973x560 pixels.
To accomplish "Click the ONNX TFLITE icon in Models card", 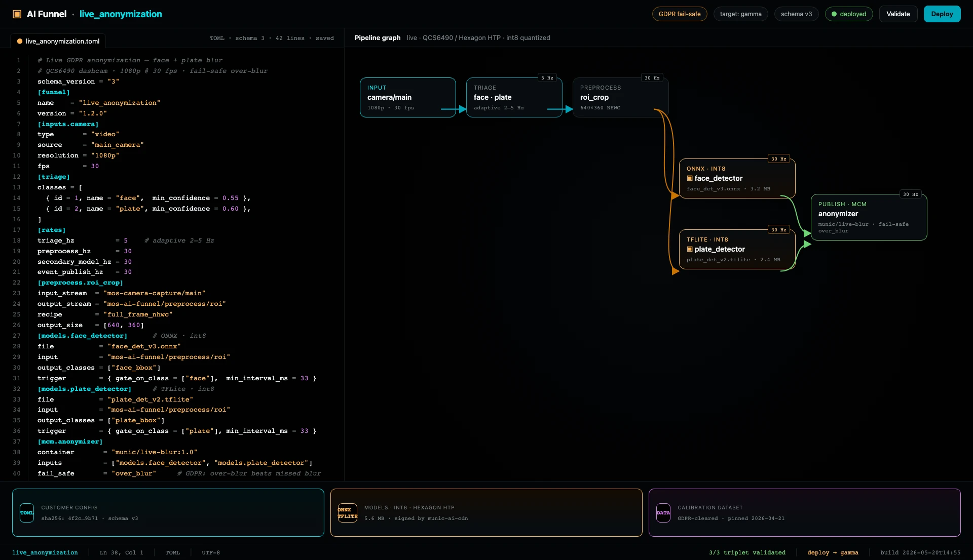I will coord(348,513).
